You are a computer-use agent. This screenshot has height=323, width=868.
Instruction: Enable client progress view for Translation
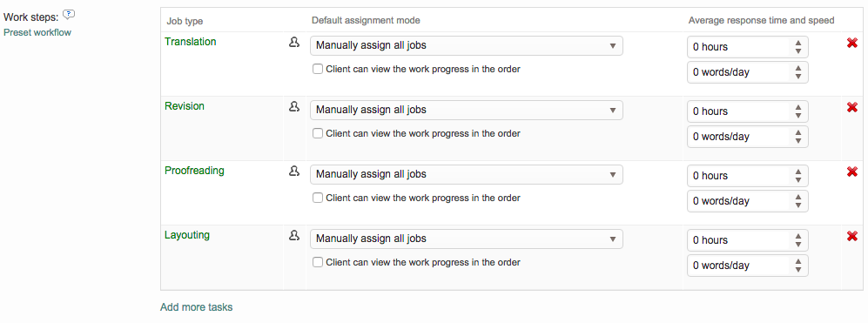tap(317, 70)
